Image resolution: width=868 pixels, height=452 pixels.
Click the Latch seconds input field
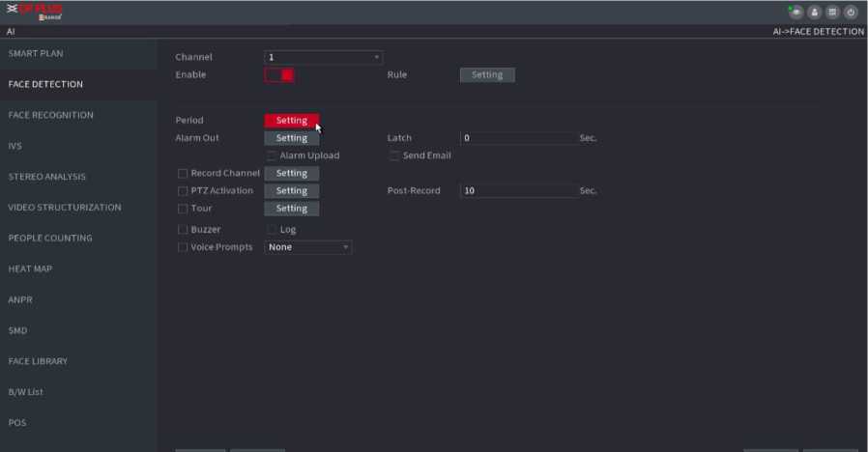517,138
